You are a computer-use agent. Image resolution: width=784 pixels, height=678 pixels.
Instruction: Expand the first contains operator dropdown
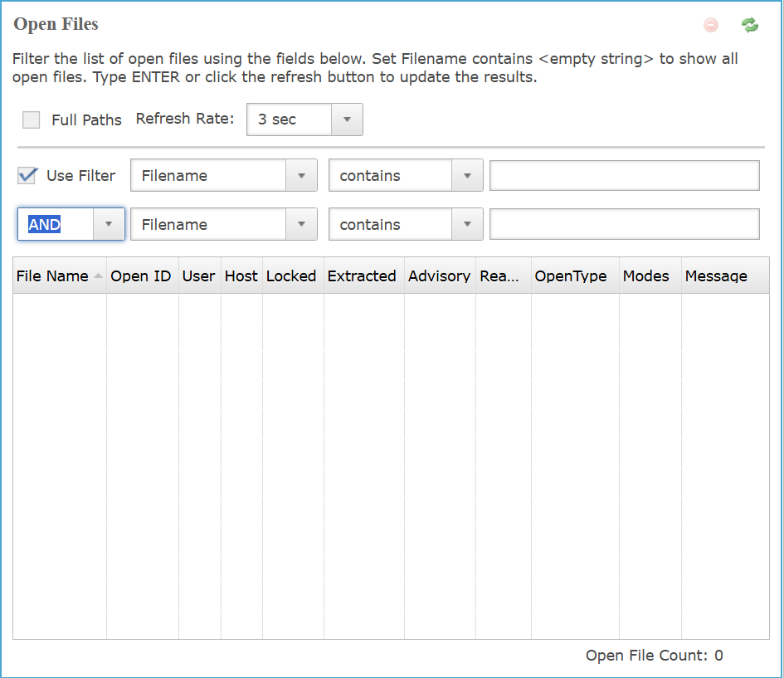point(467,176)
